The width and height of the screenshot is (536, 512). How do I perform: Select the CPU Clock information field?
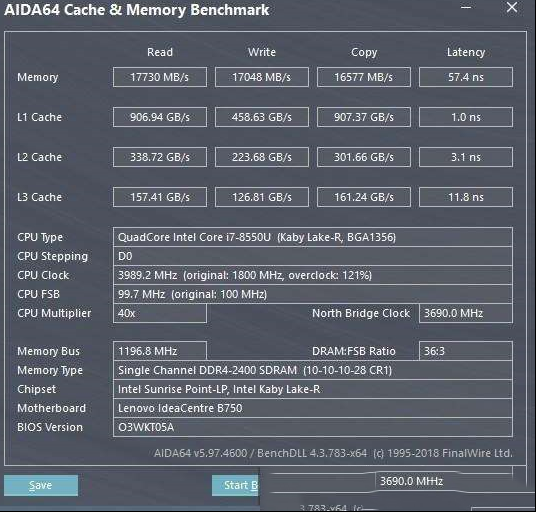point(313,275)
